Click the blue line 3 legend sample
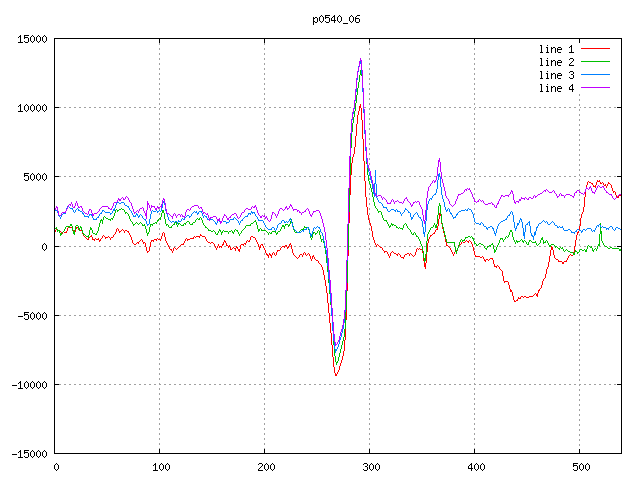 [596, 75]
